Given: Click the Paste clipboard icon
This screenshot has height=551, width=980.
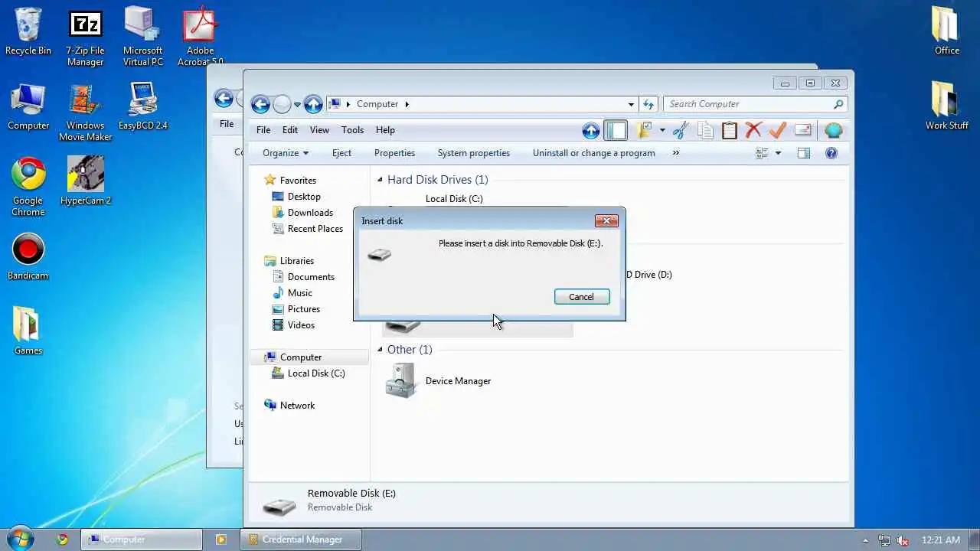Looking at the screenshot, I should [730, 131].
